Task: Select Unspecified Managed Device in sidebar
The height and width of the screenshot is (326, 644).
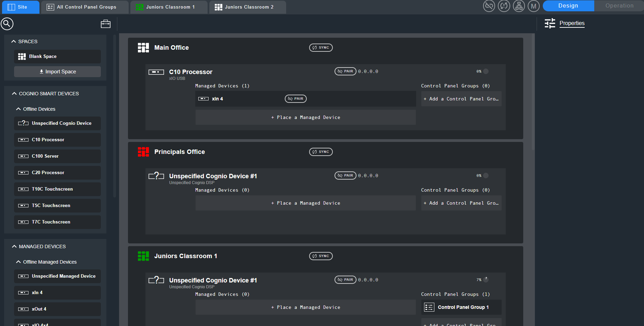Action: [x=57, y=276]
